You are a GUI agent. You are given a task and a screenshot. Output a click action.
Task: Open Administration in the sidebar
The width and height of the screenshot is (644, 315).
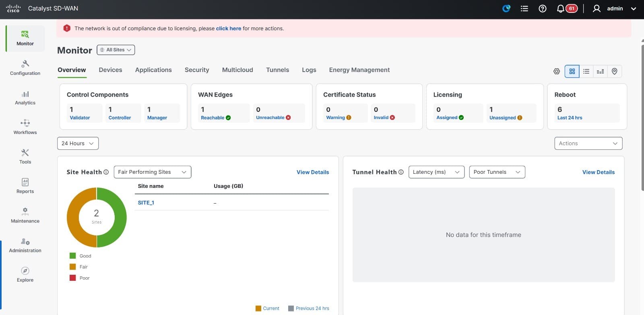(x=25, y=245)
